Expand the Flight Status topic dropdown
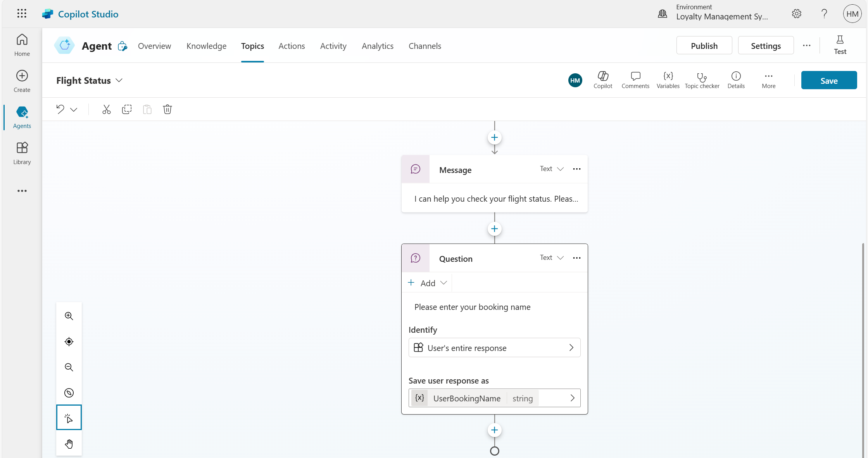868x458 pixels. click(119, 81)
